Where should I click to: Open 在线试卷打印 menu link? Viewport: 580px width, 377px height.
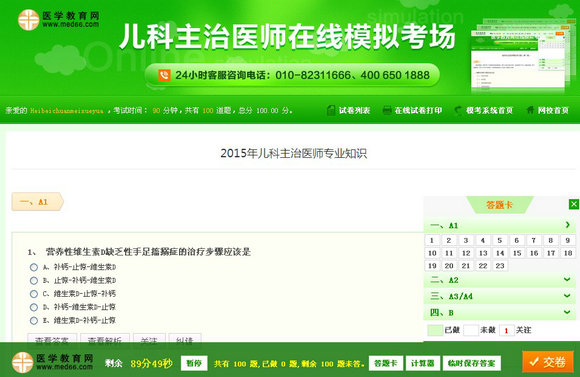point(418,110)
